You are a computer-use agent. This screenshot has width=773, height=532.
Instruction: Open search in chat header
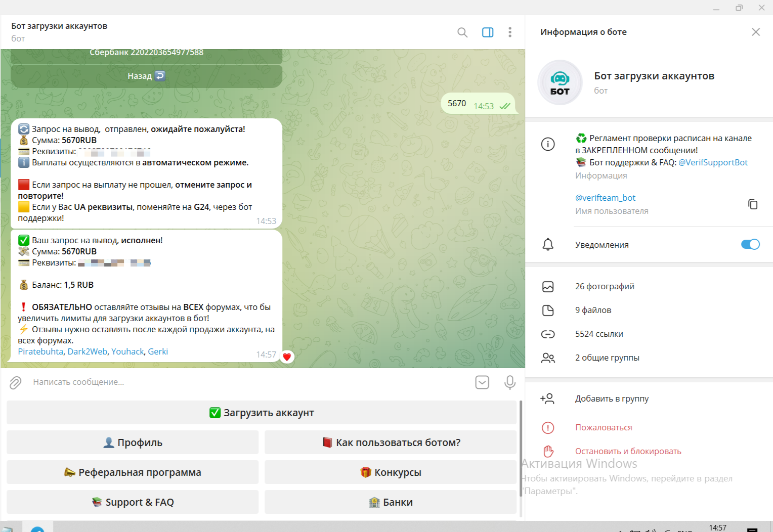click(462, 32)
